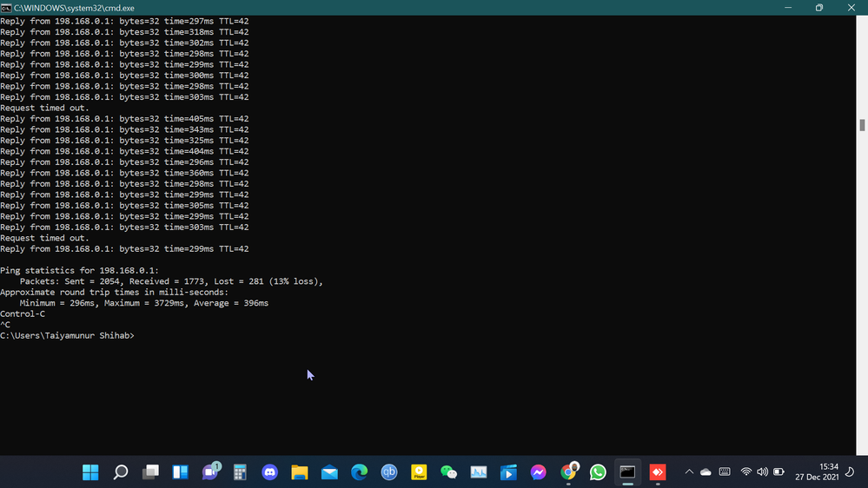
Task: Click the volume speaker tray icon
Action: point(762,472)
